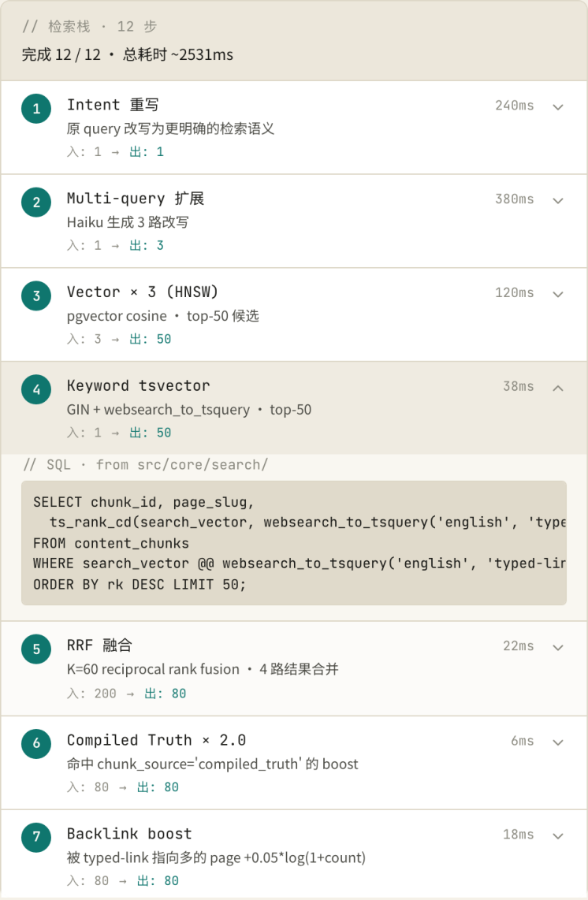The image size is (588, 900).
Task: Expand Vector × 3 (HNSW) details
Action: click(x=557, y=294)
